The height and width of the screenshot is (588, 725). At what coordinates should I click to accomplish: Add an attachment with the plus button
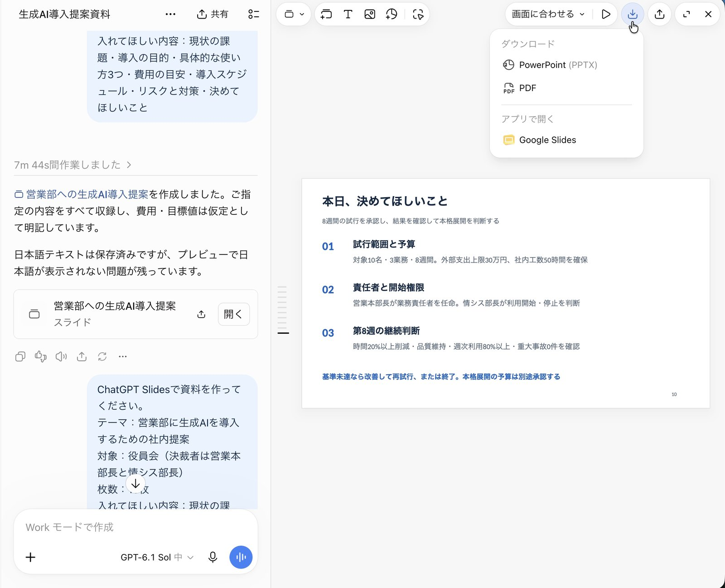(x=30, y=557)
